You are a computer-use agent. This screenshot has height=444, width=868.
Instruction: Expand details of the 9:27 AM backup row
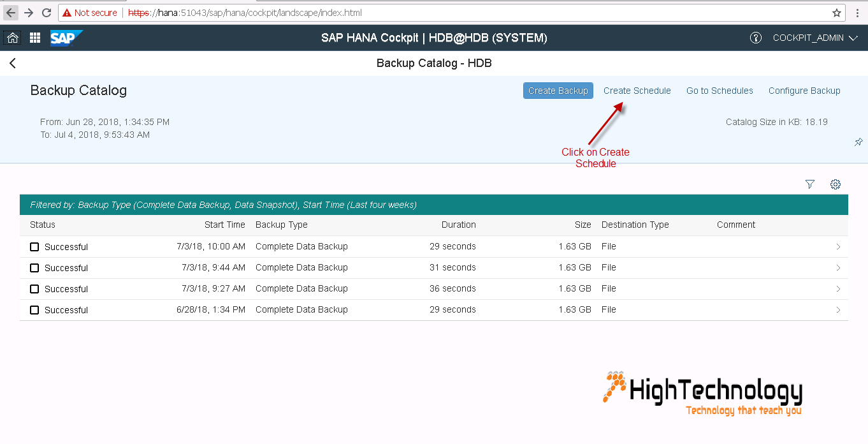[838, 289]
